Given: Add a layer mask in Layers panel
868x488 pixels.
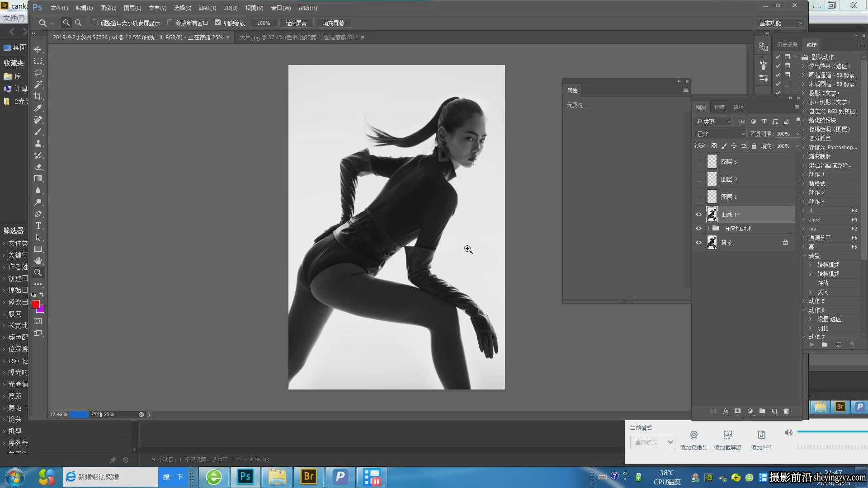Looking at the screenshot, I should [737, 411].
